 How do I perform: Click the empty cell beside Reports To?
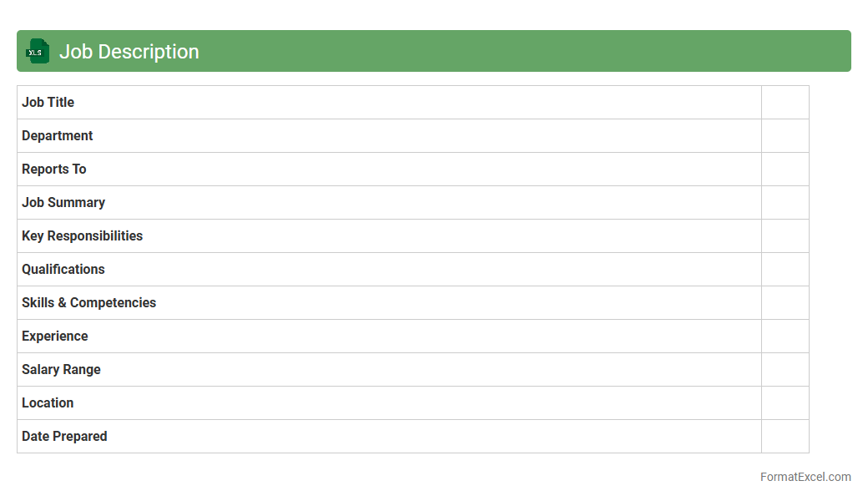coord(785,169)
